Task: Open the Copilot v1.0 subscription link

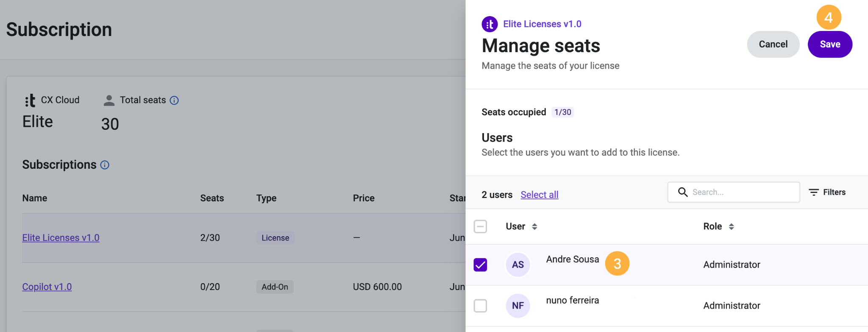Action: pyautogui.click(x=47, y=287)
